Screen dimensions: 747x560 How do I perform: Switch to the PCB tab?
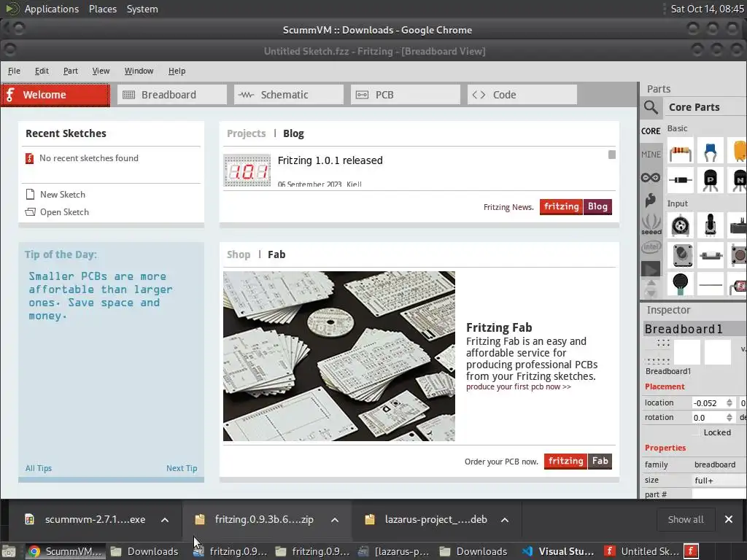point(406,95)
